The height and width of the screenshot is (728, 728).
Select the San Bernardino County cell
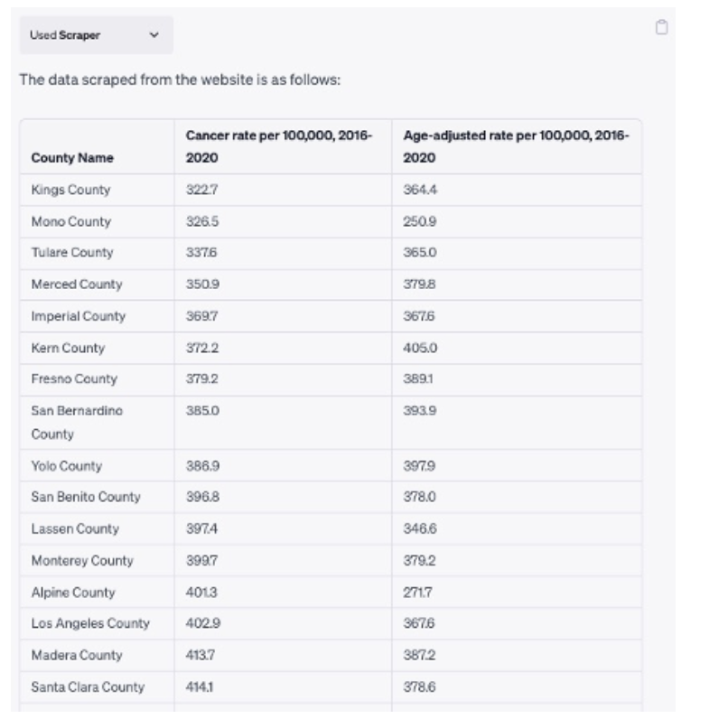pos(78,422)
